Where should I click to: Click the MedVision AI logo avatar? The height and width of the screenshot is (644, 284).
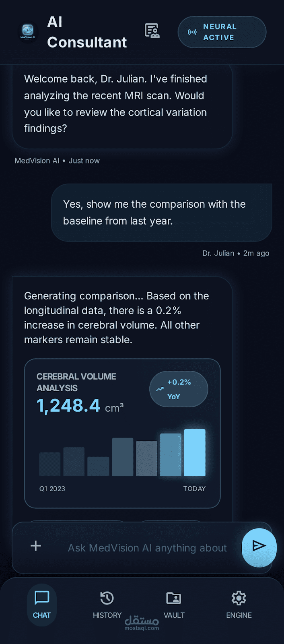coord(28,32)
